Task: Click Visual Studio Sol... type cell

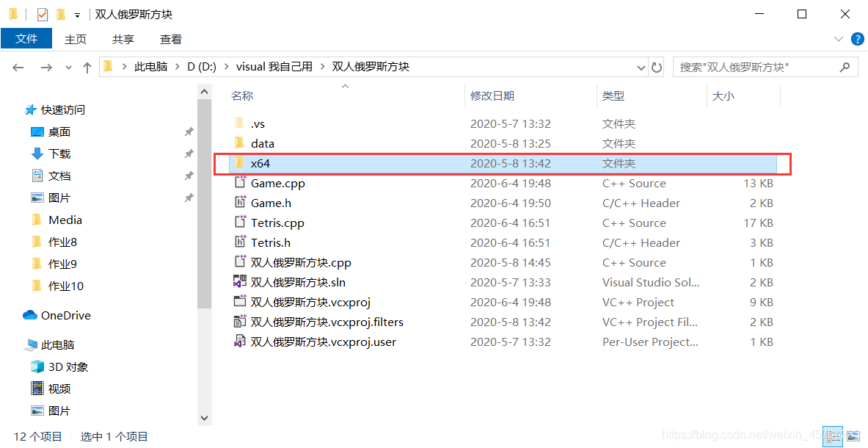Action: (x=651, y=283)
